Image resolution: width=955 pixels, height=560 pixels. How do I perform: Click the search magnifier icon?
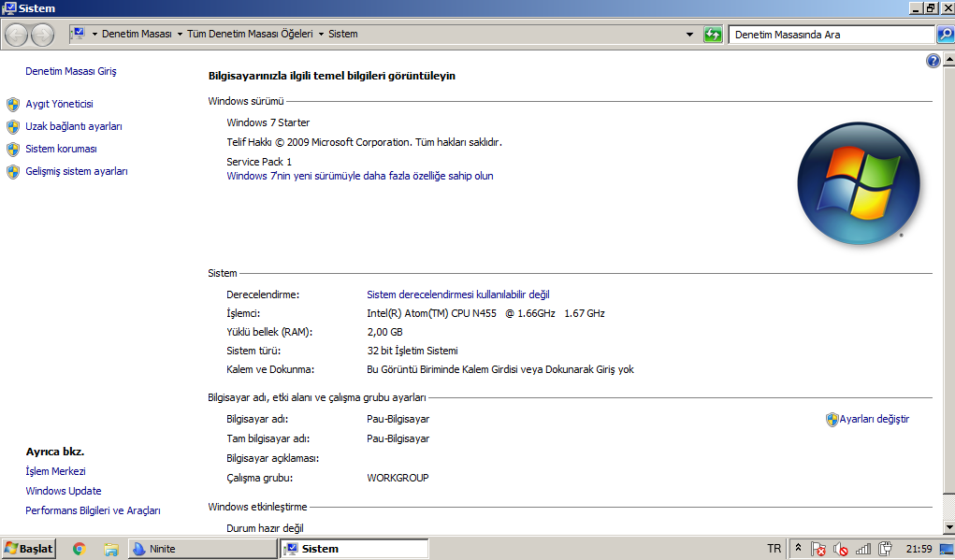(x=946, y=35)
